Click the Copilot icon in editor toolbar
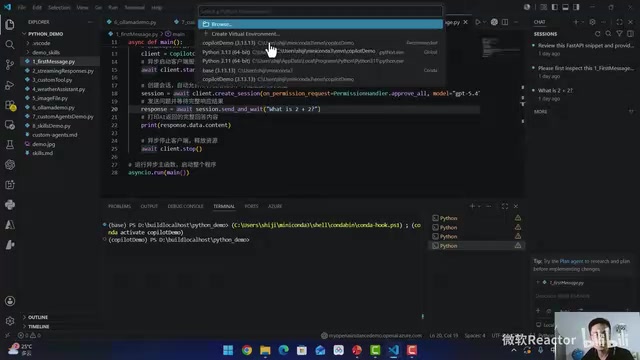Image resolution: width=640 pixels, height=360 pixels. (494, 22)
